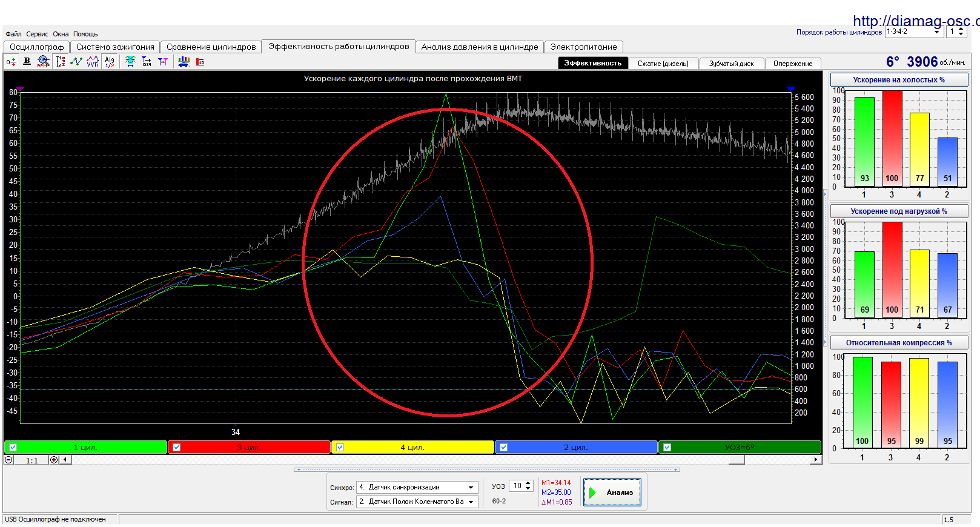Switch to the Сравнение цилиндров tab
The image size is (980, 527).
211,47
